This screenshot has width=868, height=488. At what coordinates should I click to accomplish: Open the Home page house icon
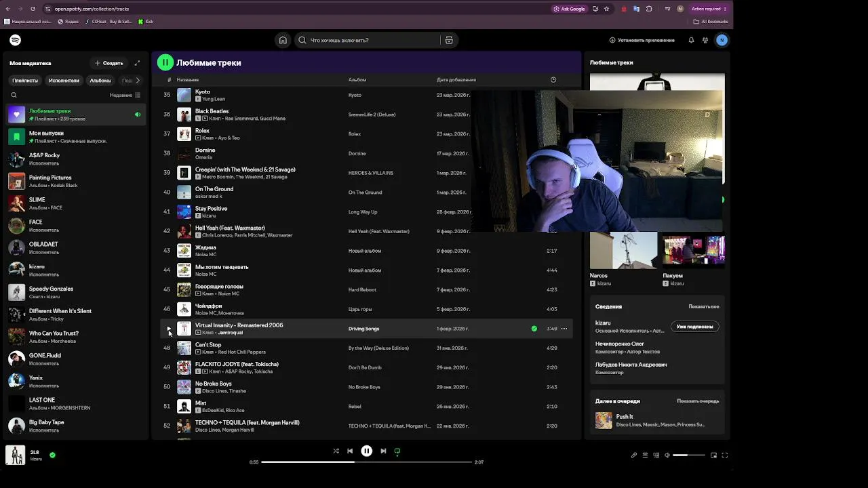click(283, 40)
